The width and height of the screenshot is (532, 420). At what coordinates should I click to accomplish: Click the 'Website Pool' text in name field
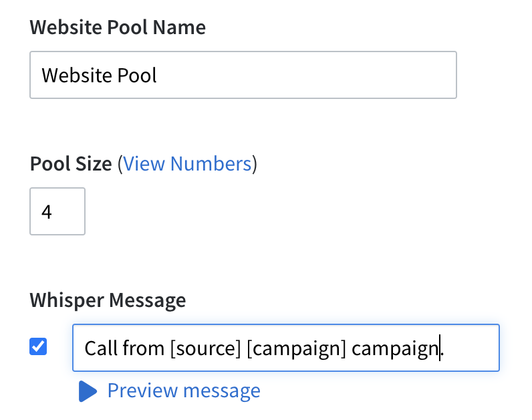click(99, 75)
